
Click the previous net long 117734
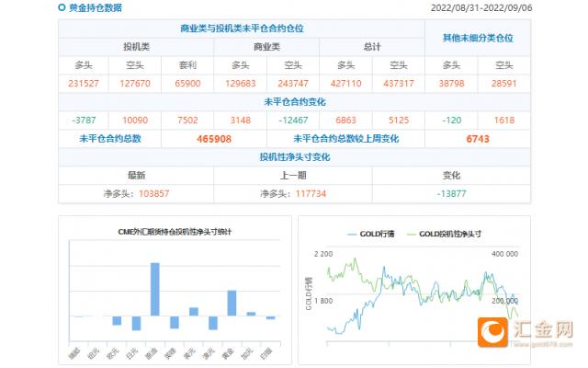point(311,194)
